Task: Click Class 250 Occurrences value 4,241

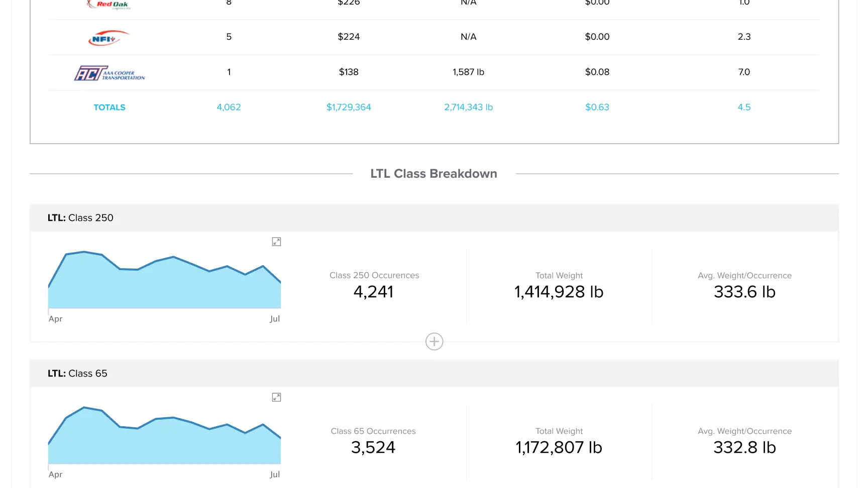Action: point(373,292)
